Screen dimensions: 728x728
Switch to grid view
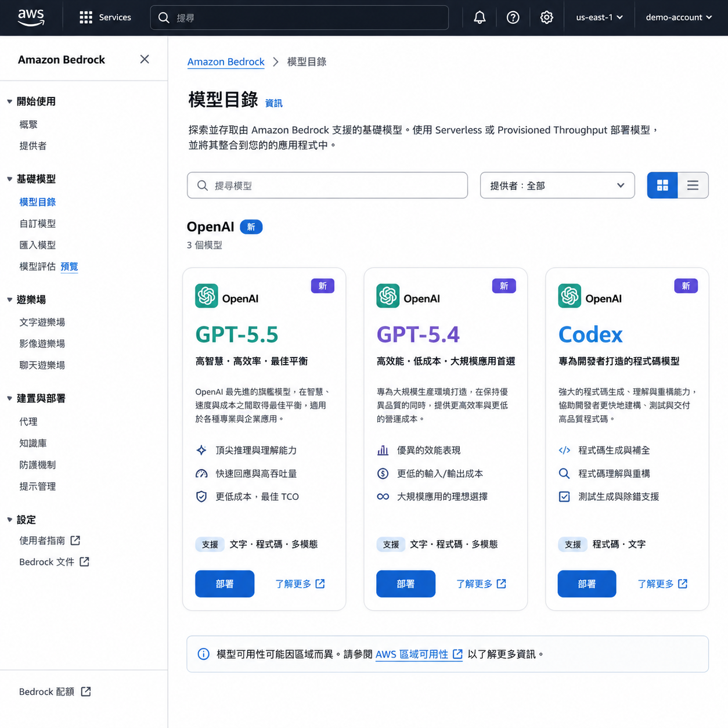pyautogui.click(x=662, y=185)
